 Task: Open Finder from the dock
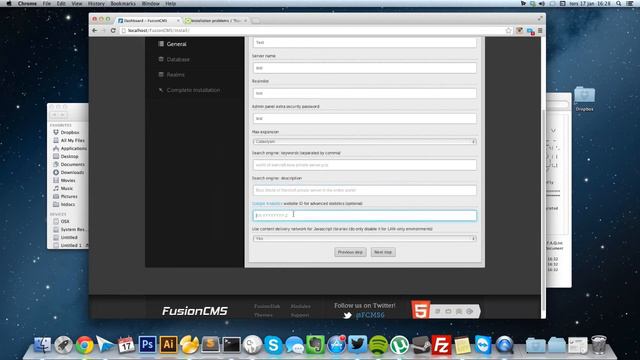42,345
